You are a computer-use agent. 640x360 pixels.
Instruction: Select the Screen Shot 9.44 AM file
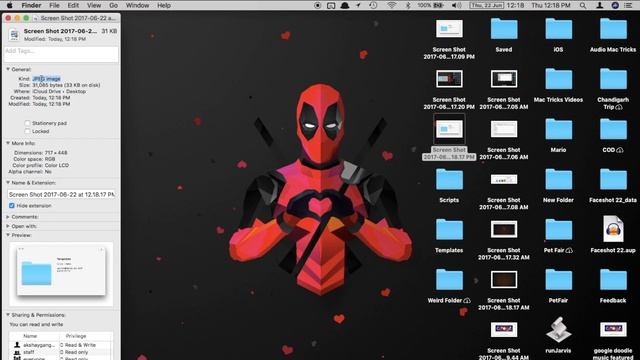(x=504, y=330)
